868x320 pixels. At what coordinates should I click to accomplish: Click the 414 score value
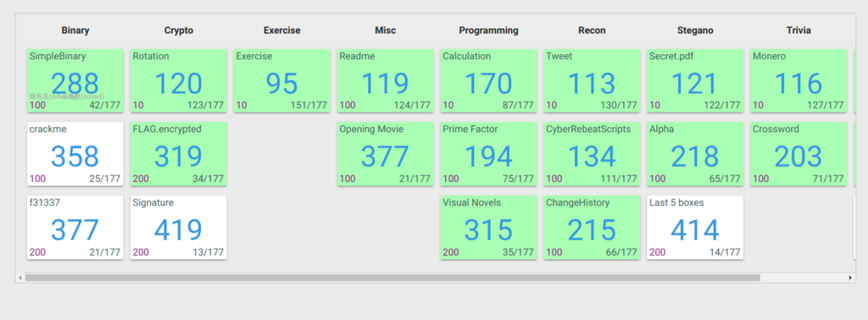695,230
